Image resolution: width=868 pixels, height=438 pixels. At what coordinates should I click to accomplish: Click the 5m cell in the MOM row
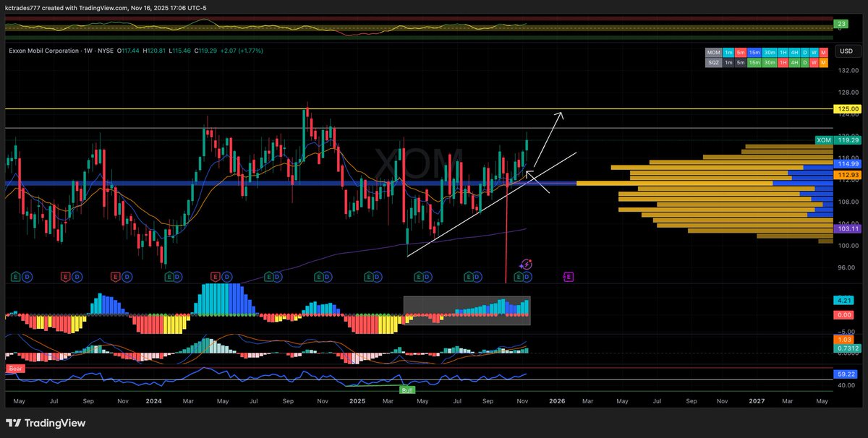741,53
